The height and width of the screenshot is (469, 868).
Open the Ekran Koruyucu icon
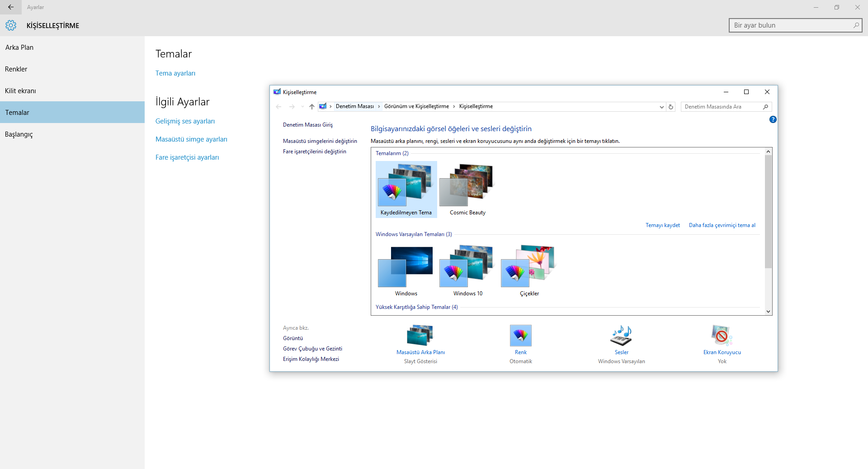click(x=722, y=336)
